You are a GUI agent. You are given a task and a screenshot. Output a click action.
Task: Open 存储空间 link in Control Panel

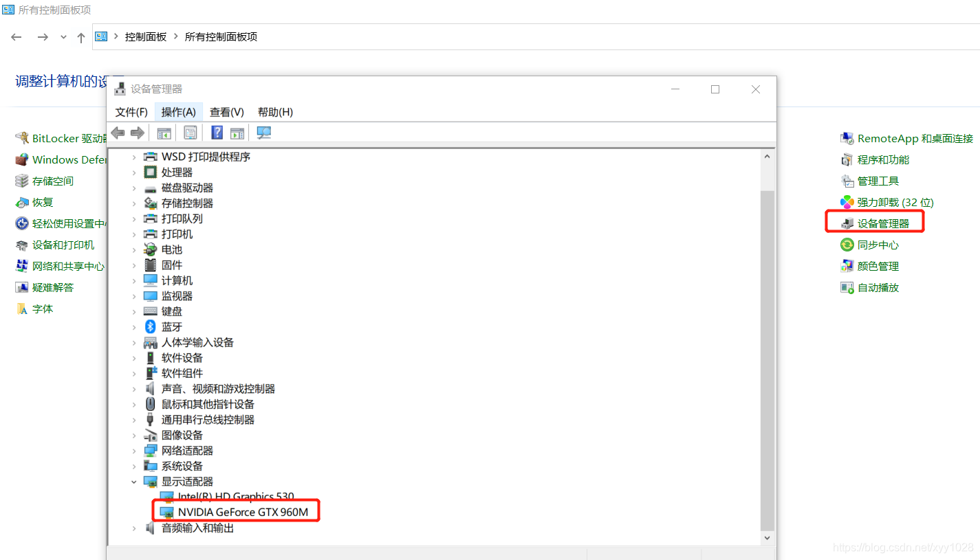53,181
